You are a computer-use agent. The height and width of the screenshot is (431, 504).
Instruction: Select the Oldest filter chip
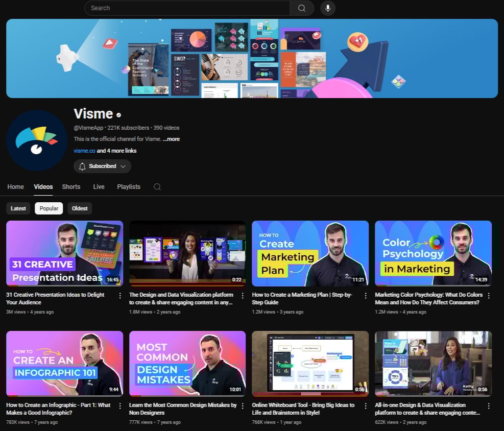click(79, 208)
